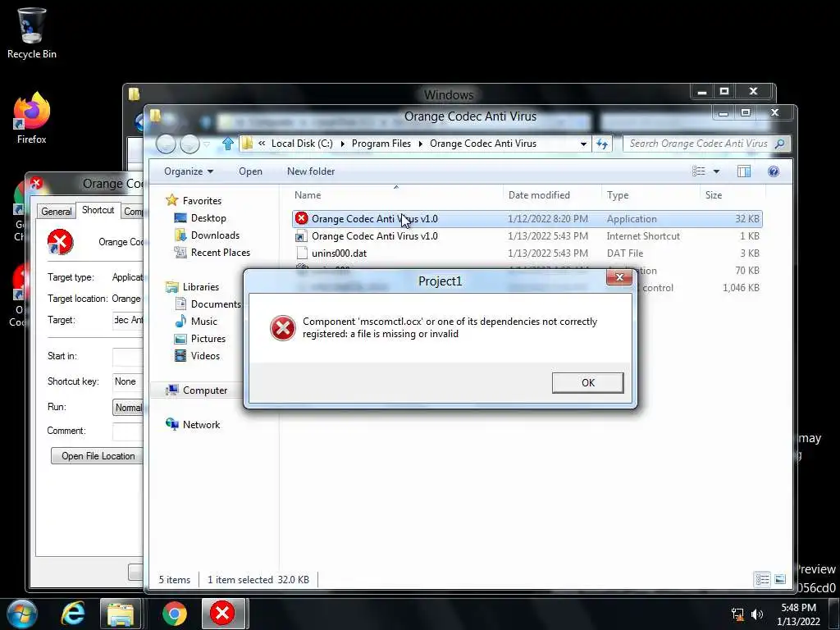Select the unins000.dat file
This screenshot has height=630, width=840.
point(527,253)
